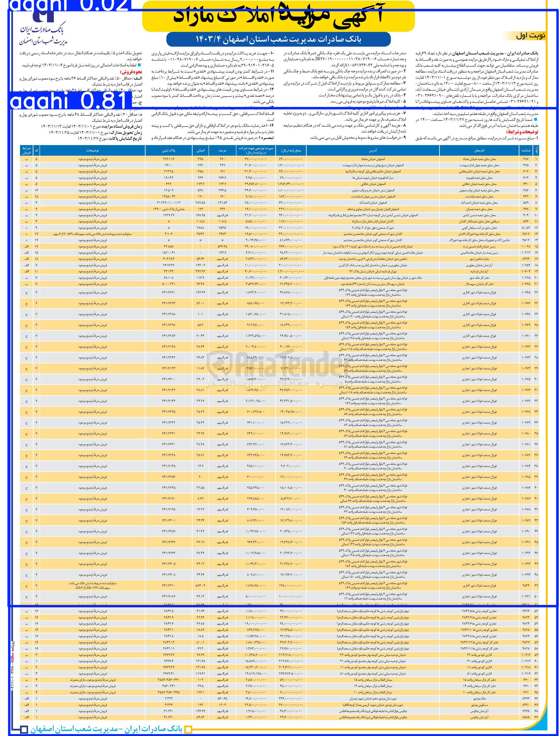
Task: Click base price '۱,۳۵۲,۶۴۰,۰۰۰,۰۰۰'
Action: click(291, 184)
